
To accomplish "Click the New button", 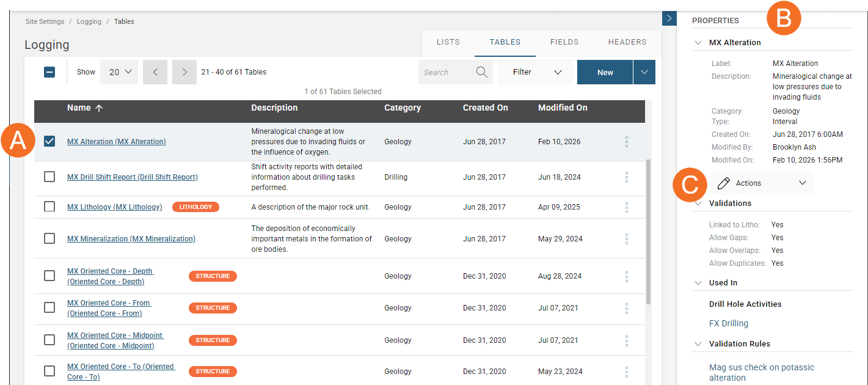I will (x=605, y=72).
